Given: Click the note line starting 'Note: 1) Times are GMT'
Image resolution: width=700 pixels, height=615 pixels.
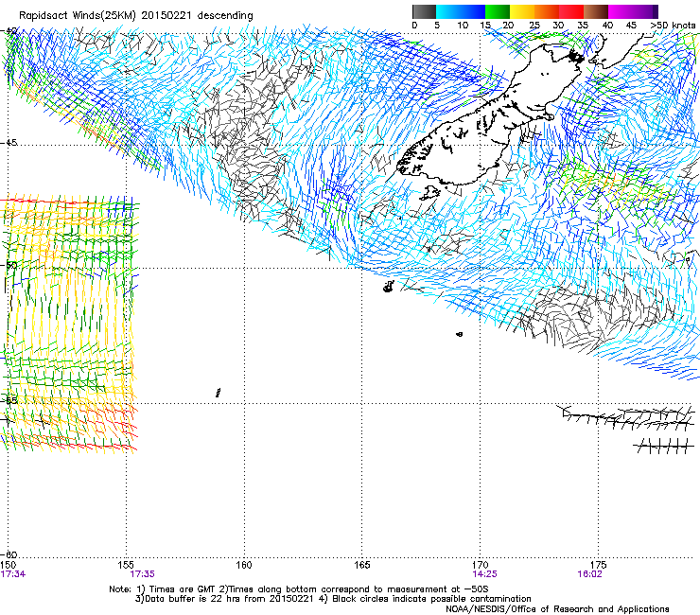Looking at the screenshot, I should coord(299,589).
